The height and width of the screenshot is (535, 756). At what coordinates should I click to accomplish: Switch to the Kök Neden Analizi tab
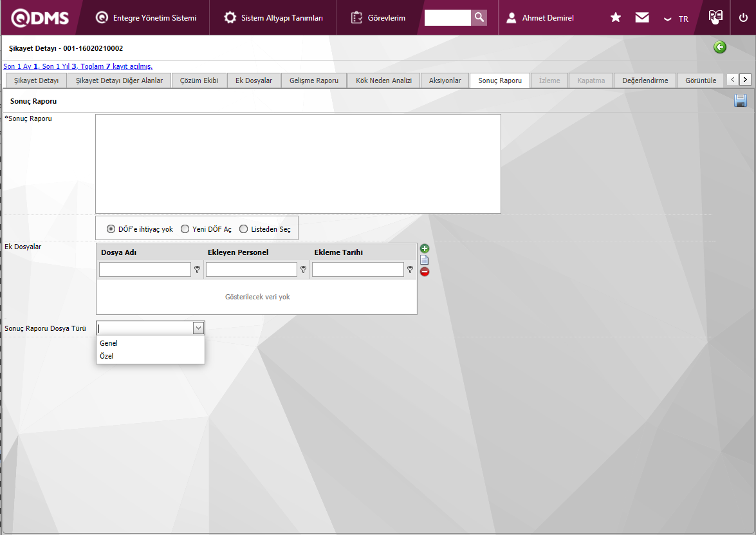[x=383, y=80]
